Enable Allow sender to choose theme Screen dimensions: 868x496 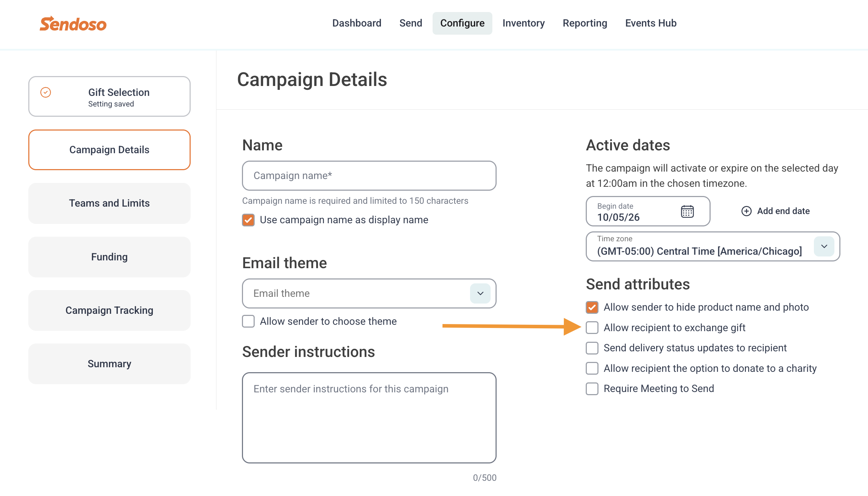click(x=248, y=321)
